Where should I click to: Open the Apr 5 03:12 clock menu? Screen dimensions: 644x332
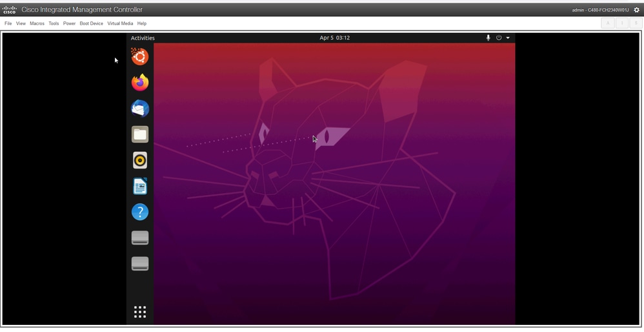pyautogui.click(x=335, y=38)
